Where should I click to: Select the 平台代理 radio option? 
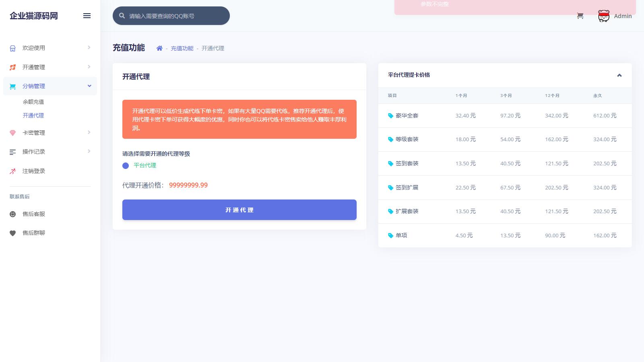tap(126, 166)
